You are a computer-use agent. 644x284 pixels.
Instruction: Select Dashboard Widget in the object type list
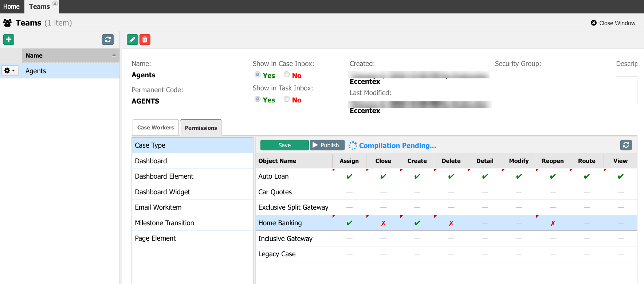(162, 192)
